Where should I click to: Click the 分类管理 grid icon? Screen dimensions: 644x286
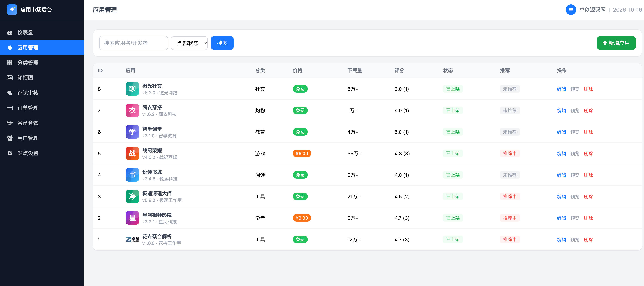point(10,62)
